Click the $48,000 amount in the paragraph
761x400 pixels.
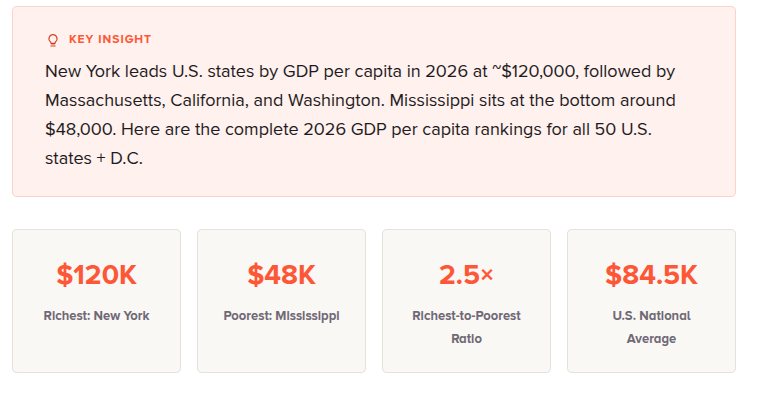click(79, 130)
